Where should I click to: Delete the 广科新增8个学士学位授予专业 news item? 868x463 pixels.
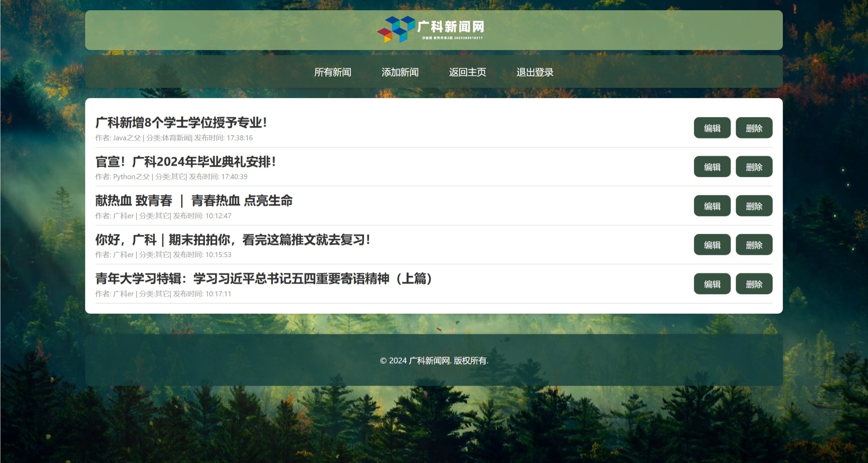[x=754, y=128]
